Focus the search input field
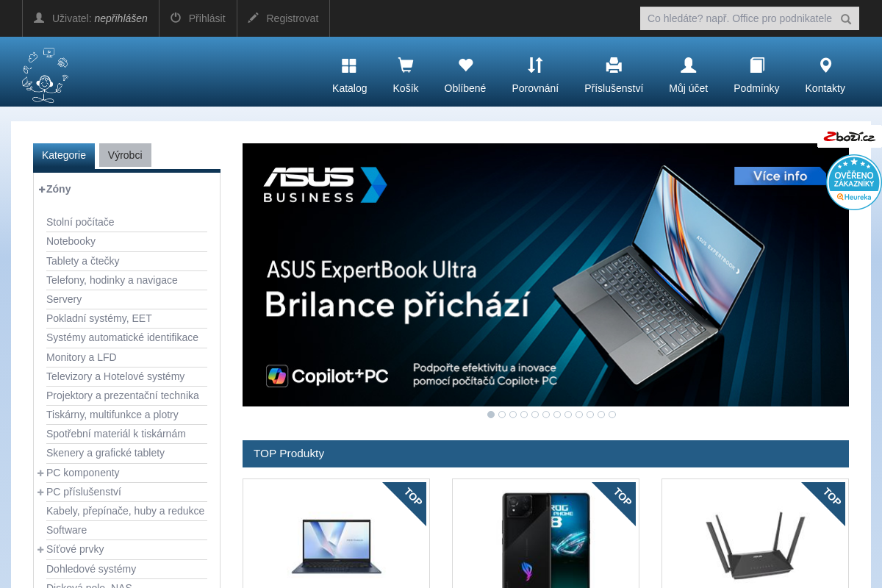The image size is (882, 588). pyautogui.click(x=739, y=18)
